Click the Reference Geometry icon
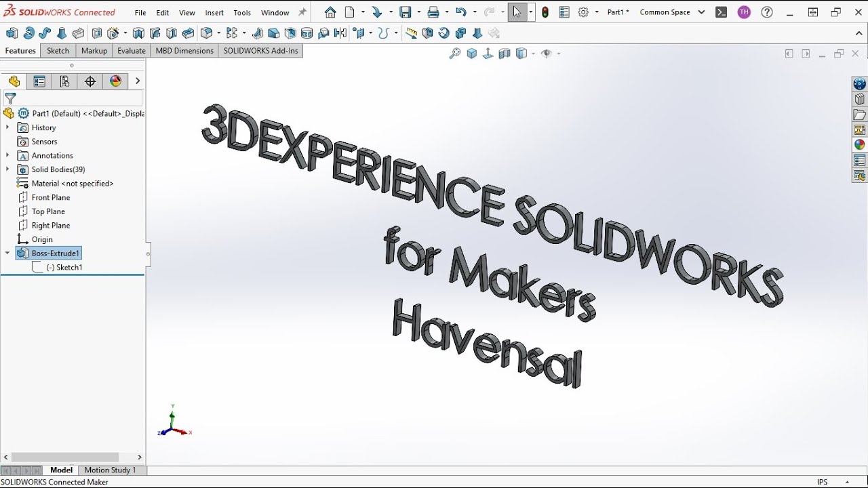The image size is (868, 488). (359, 33)
